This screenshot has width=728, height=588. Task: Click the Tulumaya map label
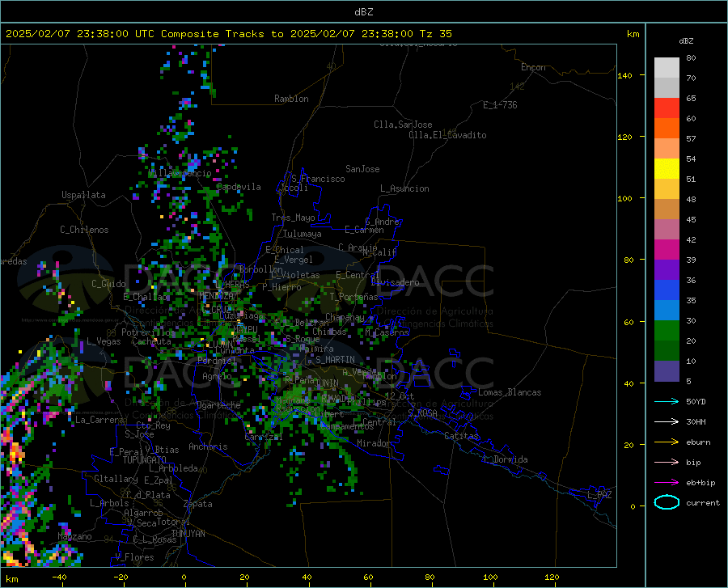303,234
